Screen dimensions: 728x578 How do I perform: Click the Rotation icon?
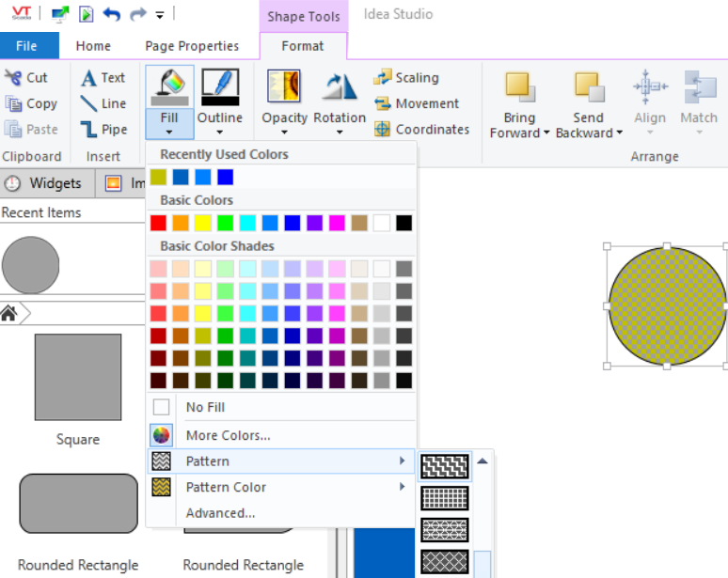339,86
